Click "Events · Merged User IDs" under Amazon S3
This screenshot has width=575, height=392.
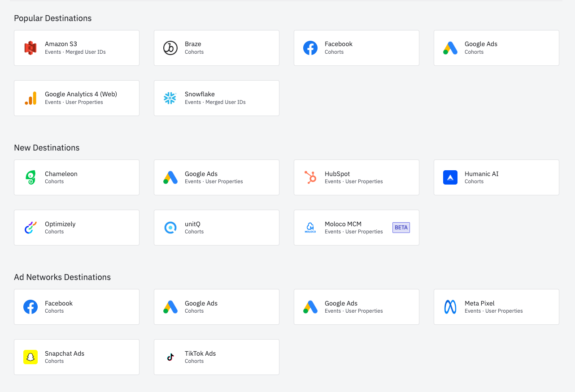pyautogui.click(x=75, y=52)
